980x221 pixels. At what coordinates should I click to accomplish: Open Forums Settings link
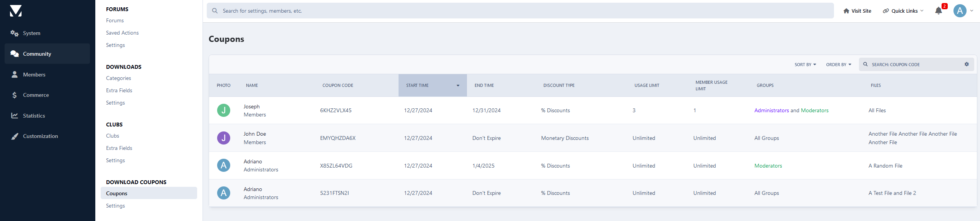pos(115,45)
